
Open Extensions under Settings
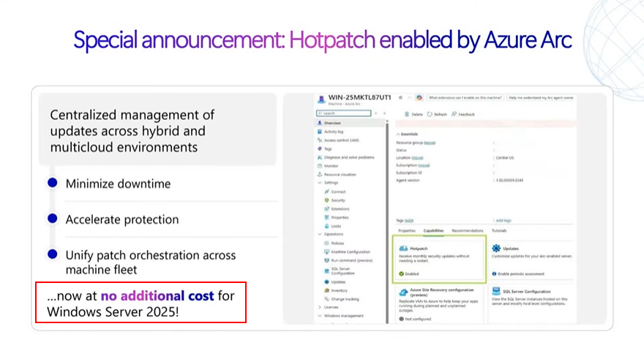pyautogui.click(x=340, y=209)
